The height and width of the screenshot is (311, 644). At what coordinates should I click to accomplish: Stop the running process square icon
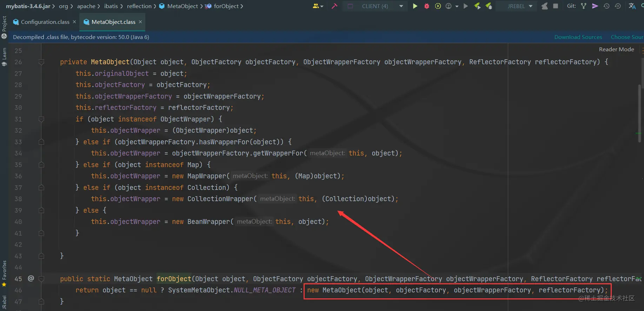(556, 6)
